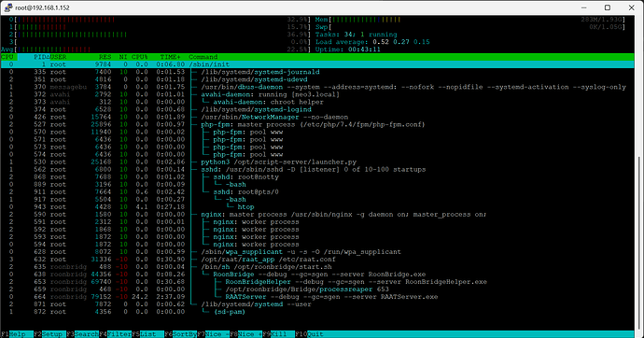This screenshot has height=338, width=644.
Task: Select the avahi-daemon chroot helper row
Action: click(x=317, y=102)
